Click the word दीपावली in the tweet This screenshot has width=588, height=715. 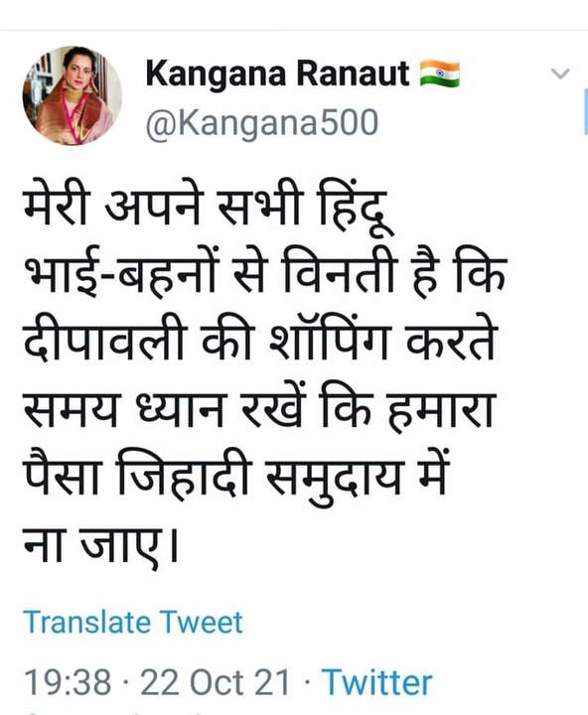(x=104, y=342)
